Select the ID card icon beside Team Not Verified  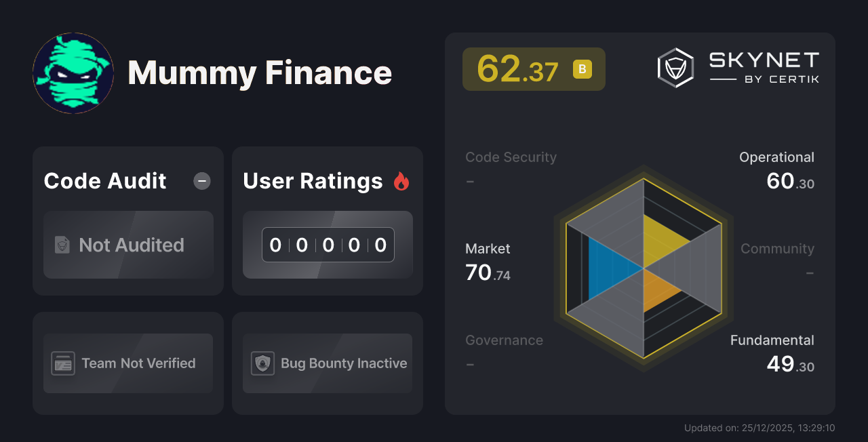coord(64,363)
